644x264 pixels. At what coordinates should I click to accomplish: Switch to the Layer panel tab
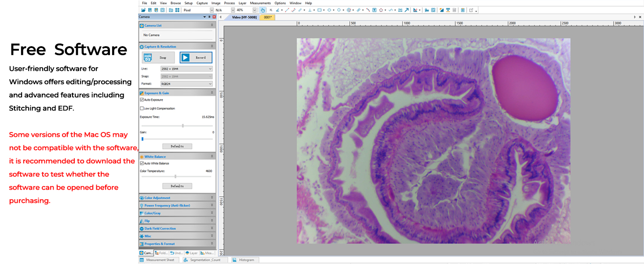point(192,253)
